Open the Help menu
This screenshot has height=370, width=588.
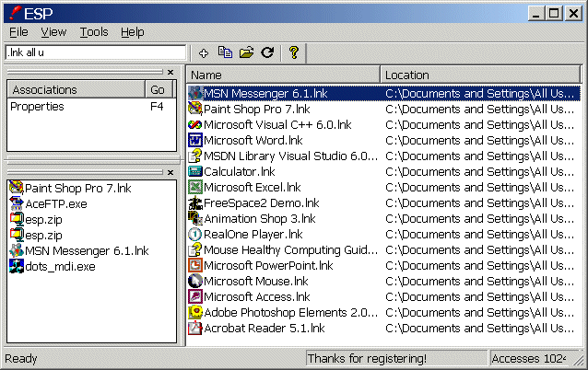(133, 32)
